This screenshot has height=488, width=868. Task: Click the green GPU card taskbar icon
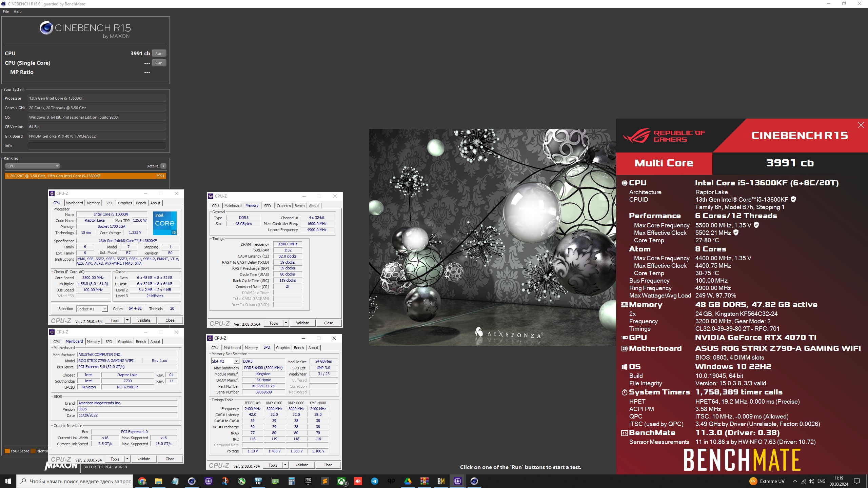coord(275,481)
